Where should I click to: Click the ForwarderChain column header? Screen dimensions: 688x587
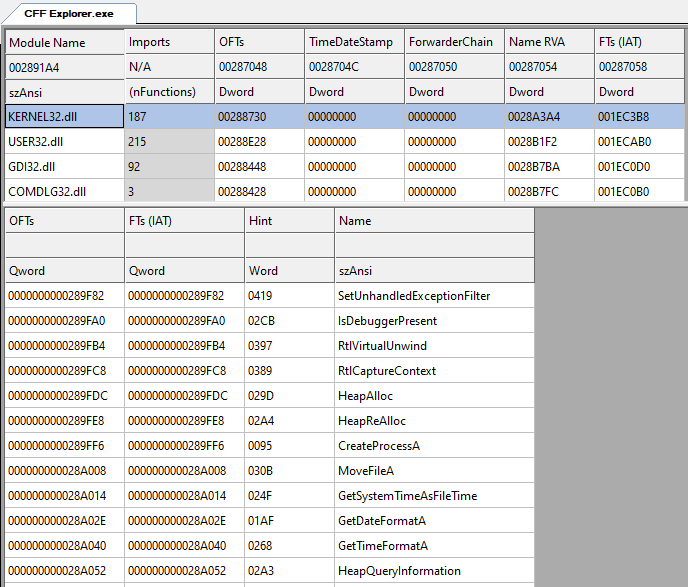[x=455, y=42]
